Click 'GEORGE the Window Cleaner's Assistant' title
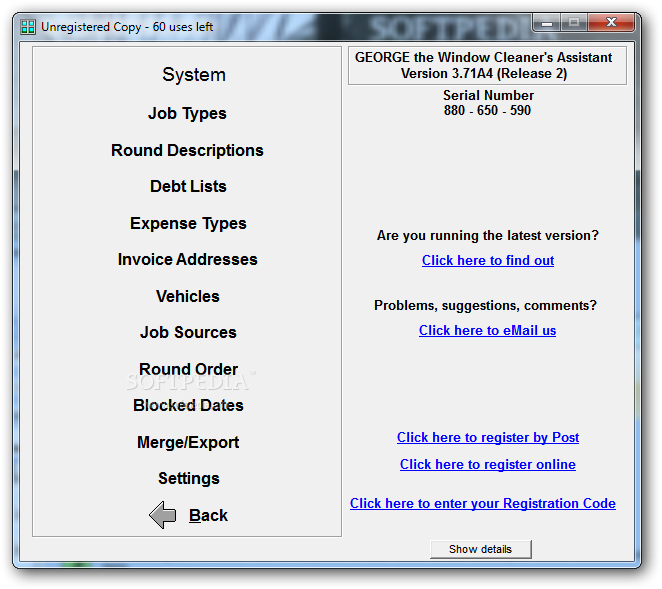 click(x=483, y=57)
